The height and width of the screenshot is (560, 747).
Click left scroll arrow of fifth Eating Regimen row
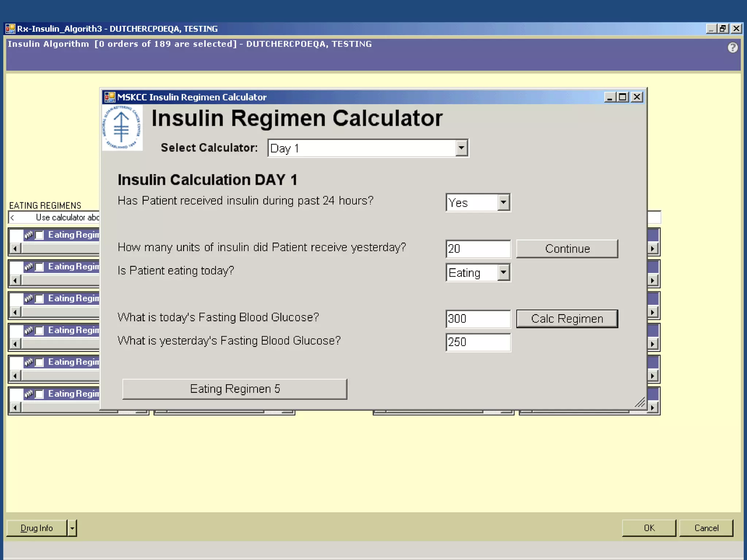(15, 376)
